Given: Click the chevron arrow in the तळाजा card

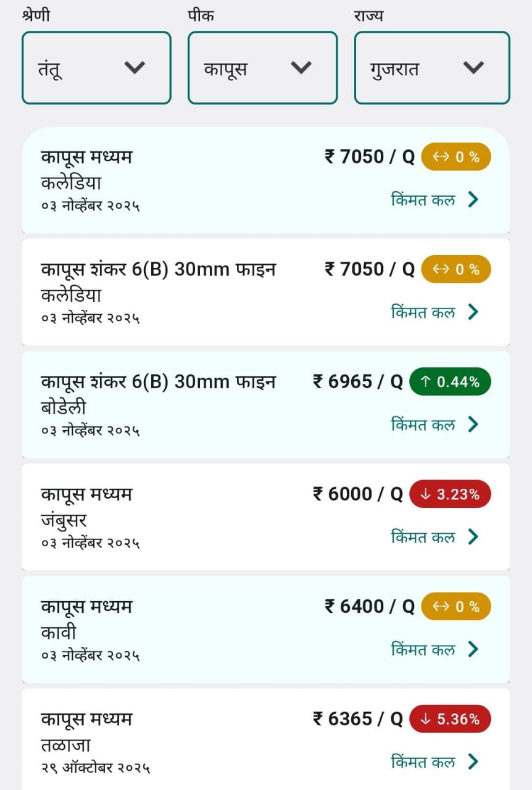Looking at the screenshot, I should click(473, 762).
